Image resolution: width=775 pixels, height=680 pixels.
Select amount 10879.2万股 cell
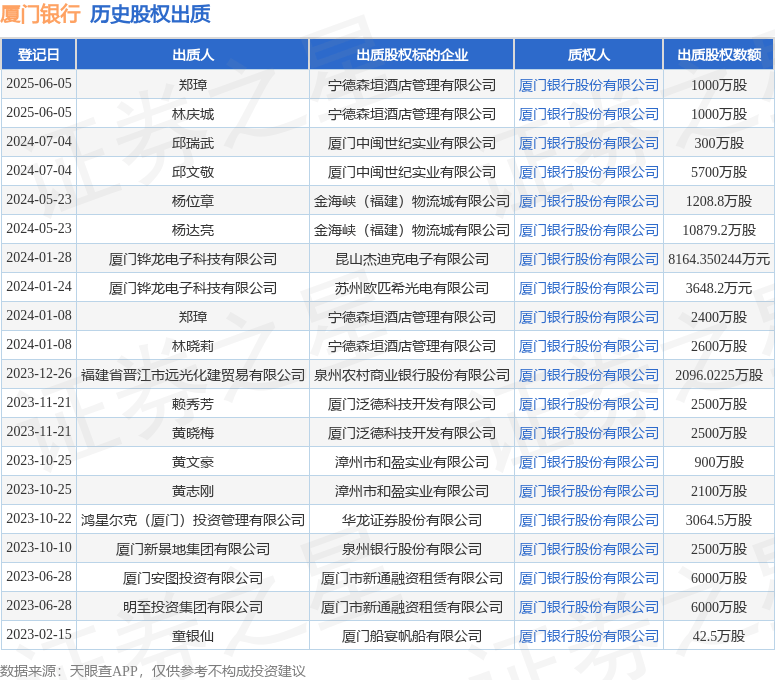point(719,230)
